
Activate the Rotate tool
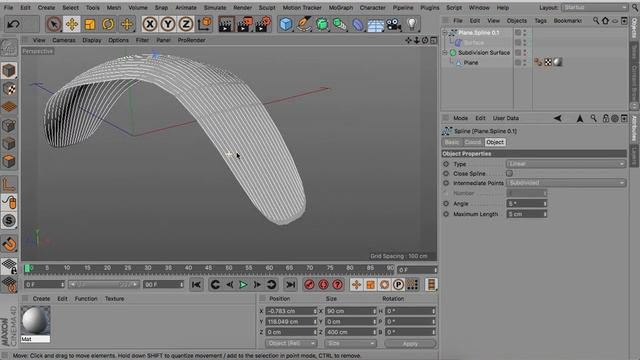(108, 24)
